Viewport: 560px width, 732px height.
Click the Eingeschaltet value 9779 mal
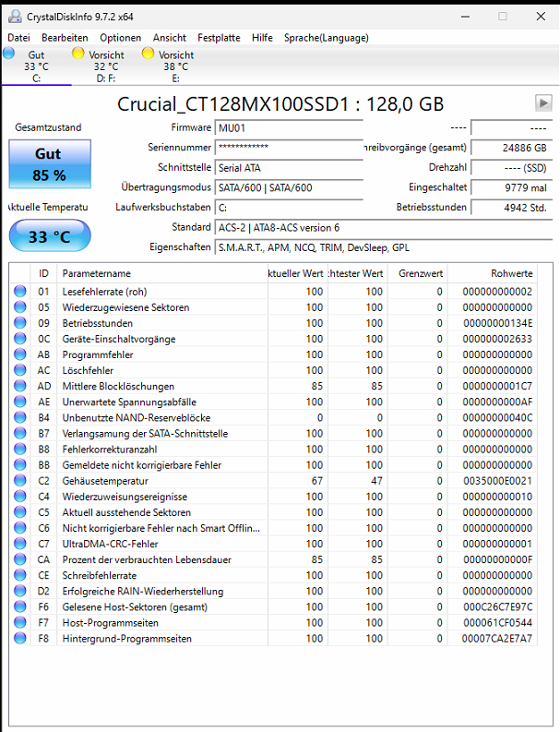[511, 187]
